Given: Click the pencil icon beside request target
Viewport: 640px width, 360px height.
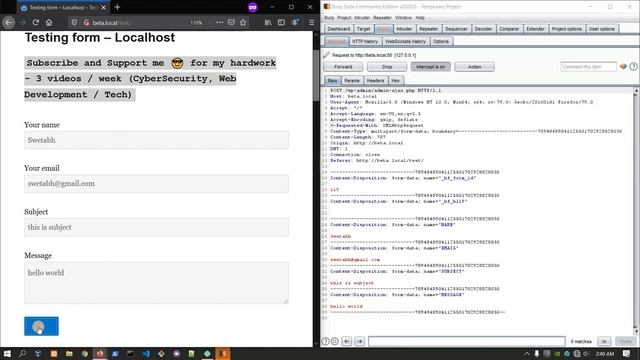Looking at the screenshot, I should coord(326,55).
